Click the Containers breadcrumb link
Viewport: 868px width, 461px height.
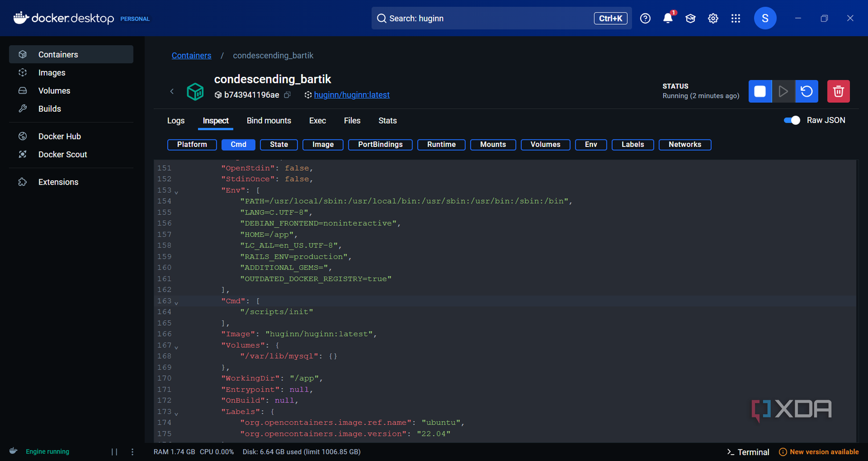pos(192,56)
